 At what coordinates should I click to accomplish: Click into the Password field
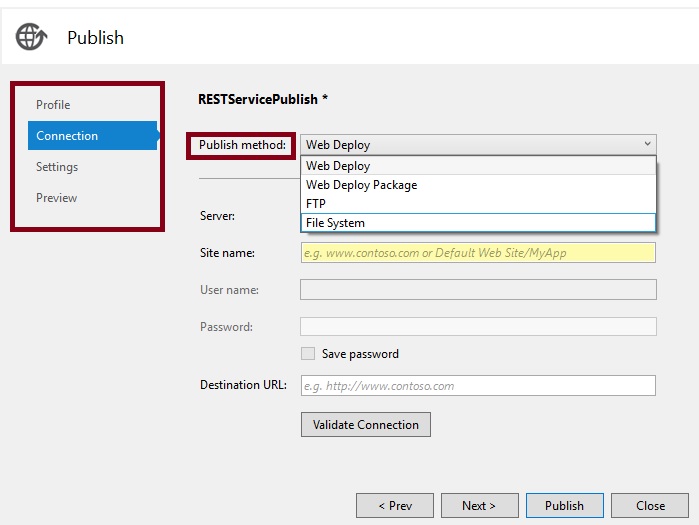[478, 327]
